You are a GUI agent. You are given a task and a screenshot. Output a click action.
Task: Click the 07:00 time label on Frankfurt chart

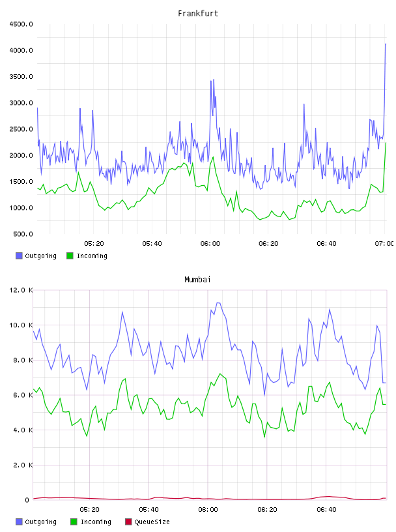click(384, 244)
